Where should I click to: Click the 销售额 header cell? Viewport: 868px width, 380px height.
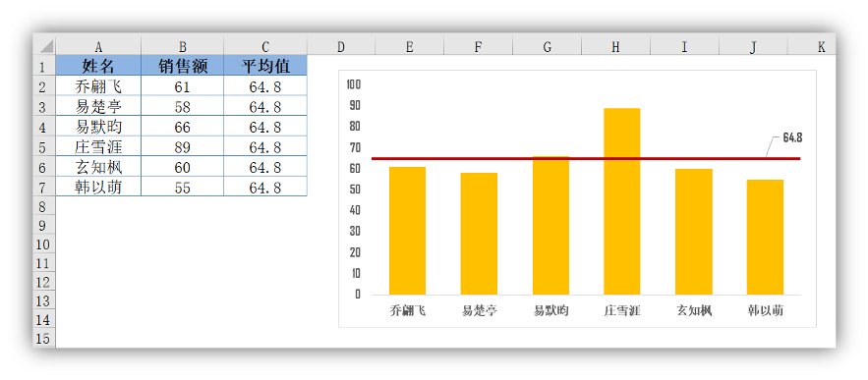(183, 66)
